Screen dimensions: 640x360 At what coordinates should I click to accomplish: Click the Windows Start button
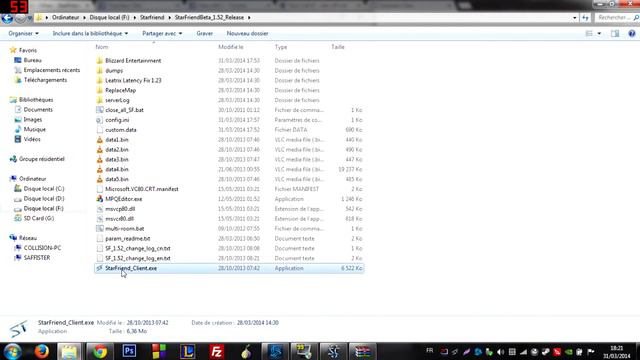pyautogui.click(x=12, y=351)
